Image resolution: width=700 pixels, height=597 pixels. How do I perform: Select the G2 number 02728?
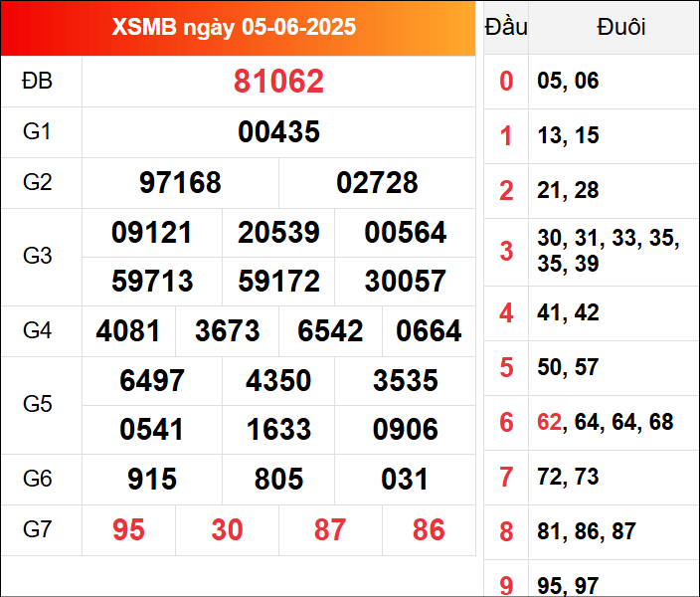click(377, 182)
